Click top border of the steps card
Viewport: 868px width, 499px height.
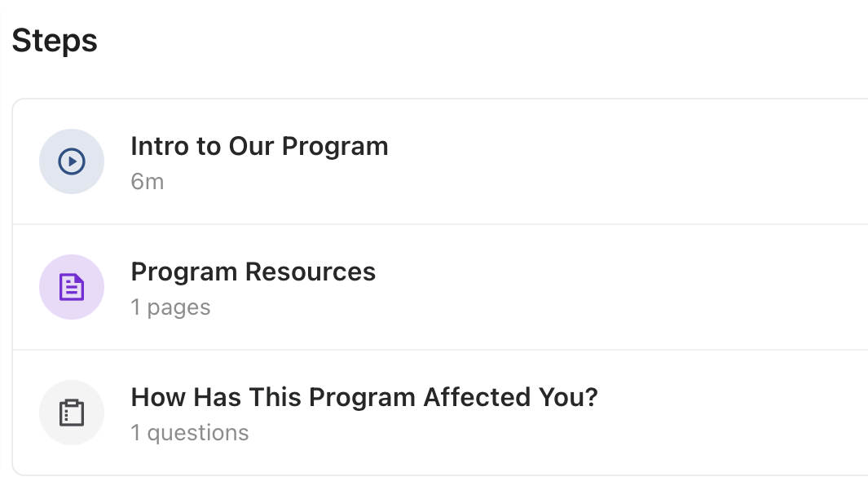pyautogui.click(x=440, y=99)
